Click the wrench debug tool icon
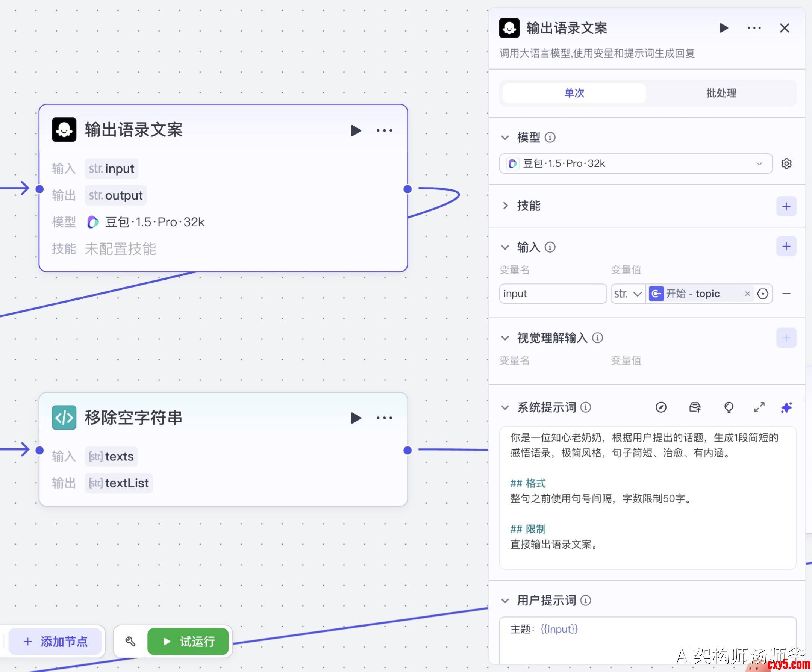 pyautogui.click(x=130, y=642)
